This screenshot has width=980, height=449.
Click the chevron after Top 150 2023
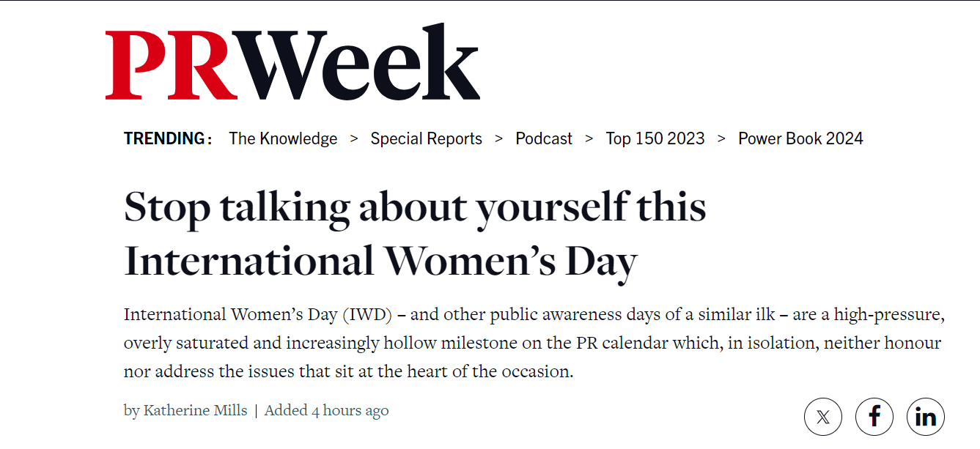click(x=722, y=138)
